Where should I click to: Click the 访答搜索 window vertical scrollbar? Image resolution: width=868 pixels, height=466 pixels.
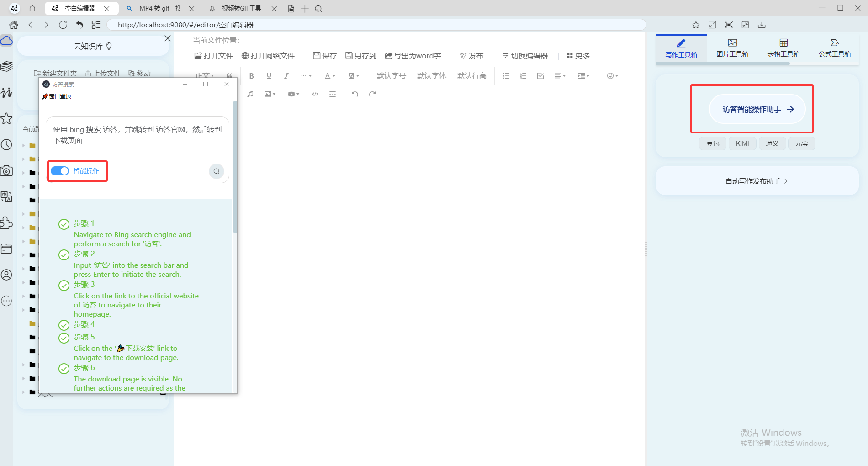pyautogui.click(x=235, y=169)
